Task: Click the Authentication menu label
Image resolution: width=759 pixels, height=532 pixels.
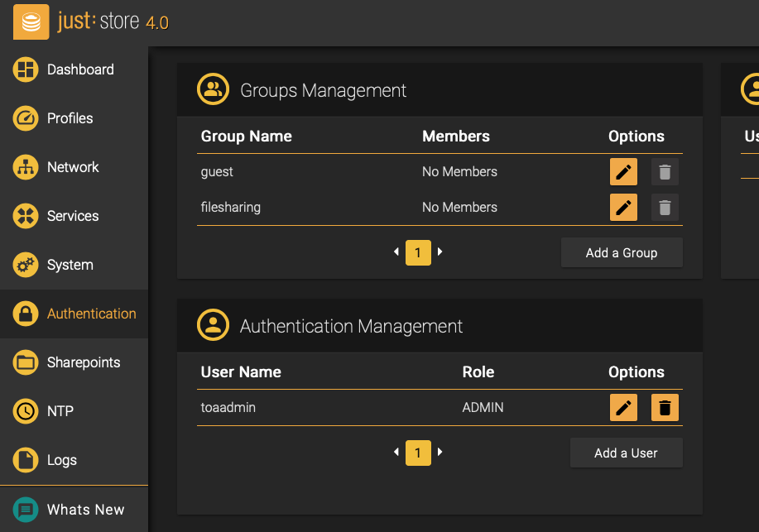Action: (x=92, y=314)
